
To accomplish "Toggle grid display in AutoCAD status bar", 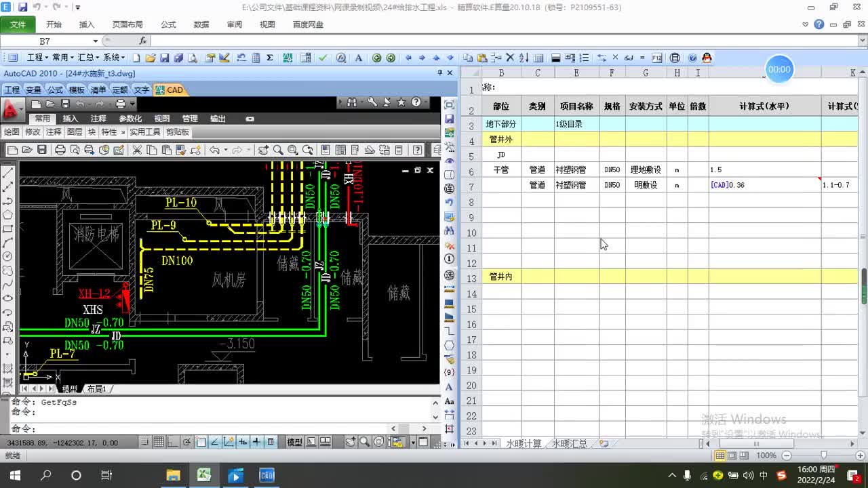I will click(x=157, y=442).
